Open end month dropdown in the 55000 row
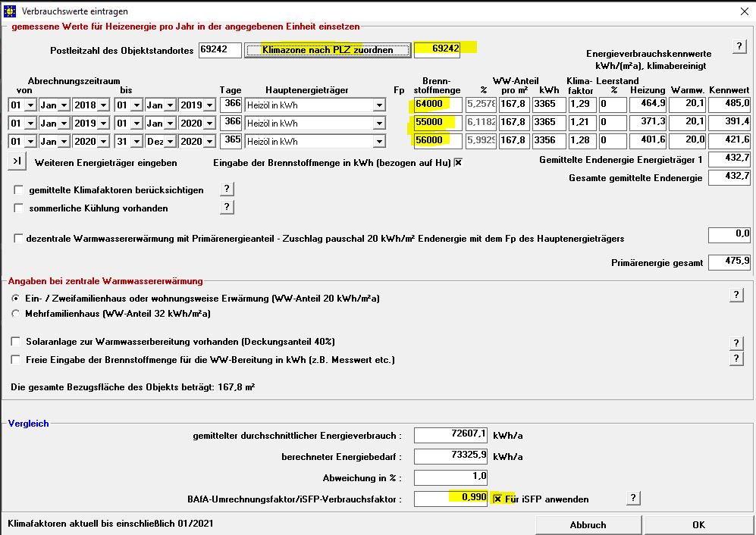The width and height of the screenshot is (756, 535). coord(170,124)
